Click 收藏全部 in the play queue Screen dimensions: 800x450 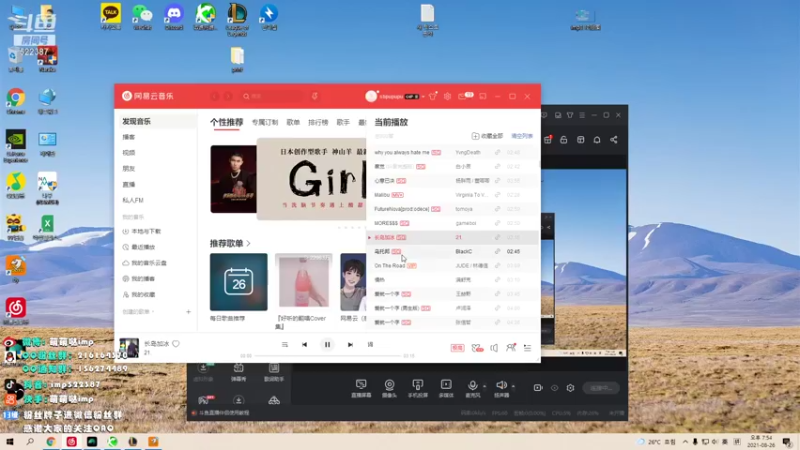487,136
